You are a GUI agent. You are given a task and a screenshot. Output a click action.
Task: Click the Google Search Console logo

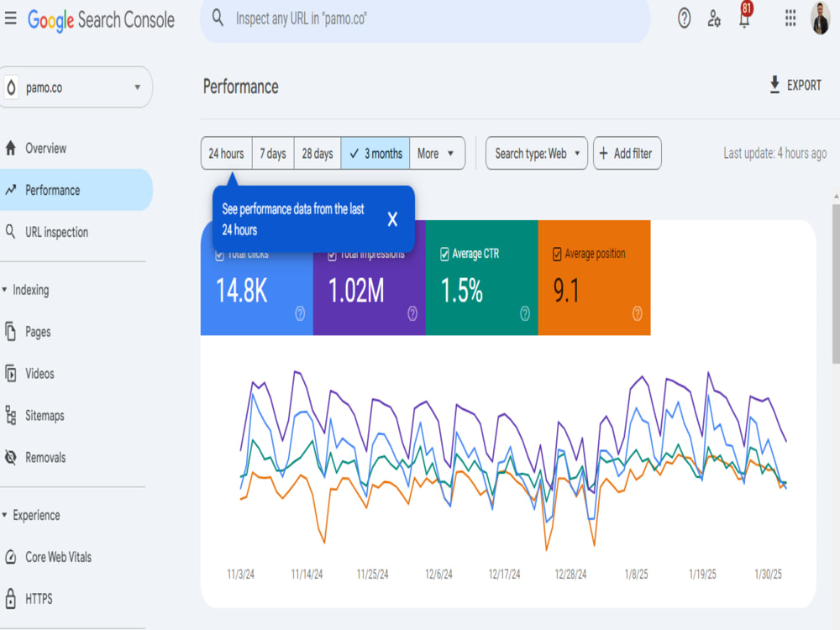(102, 20)
